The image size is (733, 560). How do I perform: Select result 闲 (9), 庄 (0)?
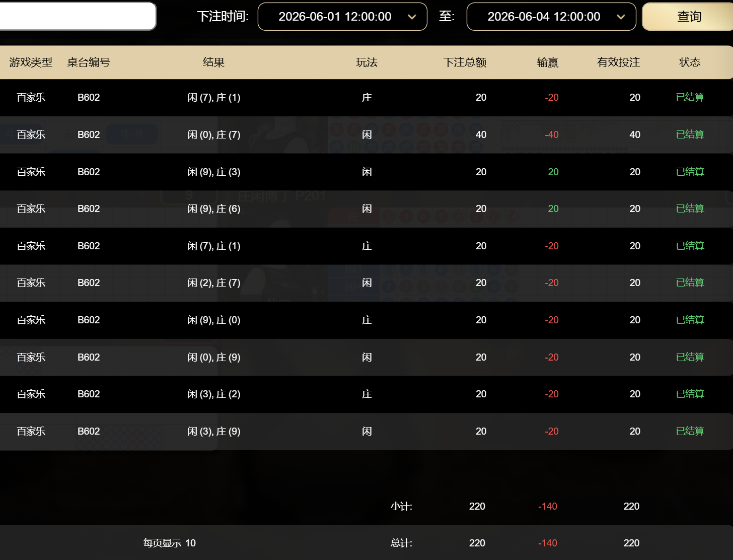coord(214,320)
